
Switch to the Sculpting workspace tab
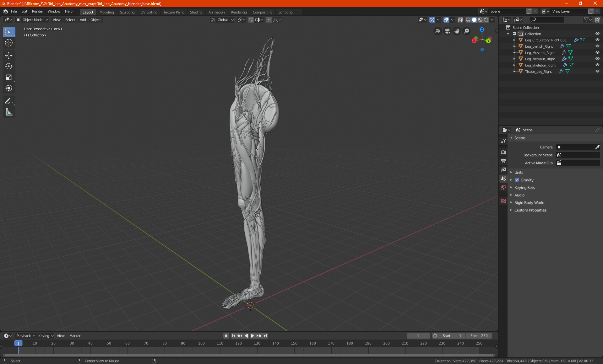(127, 12)
